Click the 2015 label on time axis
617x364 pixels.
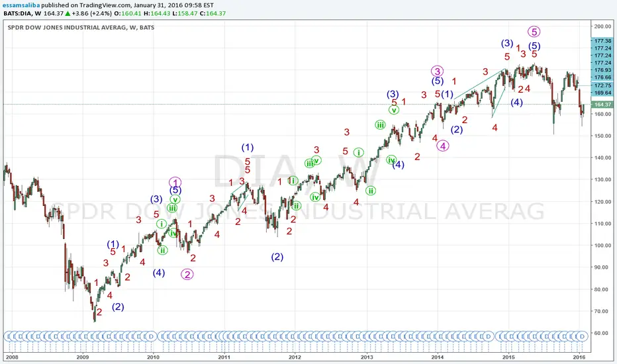pos(508,357)
